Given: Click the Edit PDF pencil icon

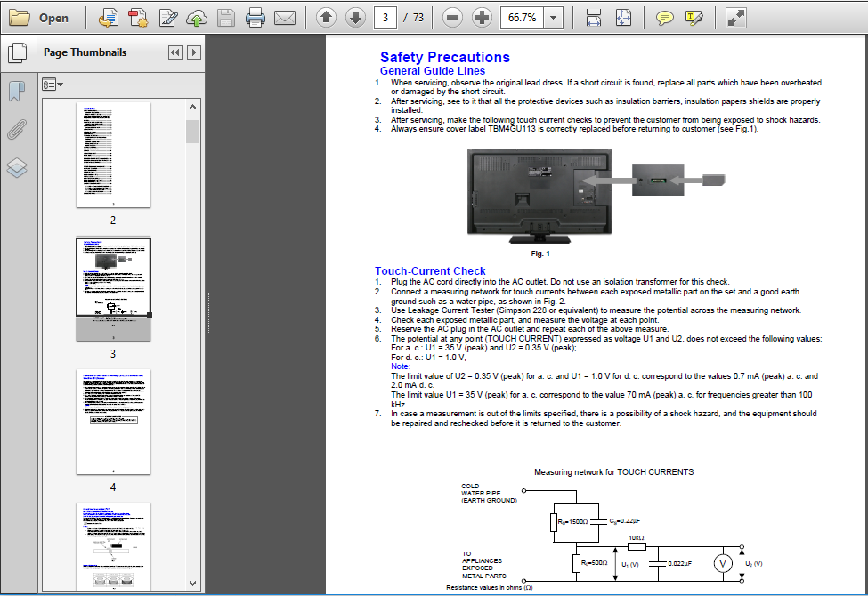Looking at the screenshot, I should 167,18.
